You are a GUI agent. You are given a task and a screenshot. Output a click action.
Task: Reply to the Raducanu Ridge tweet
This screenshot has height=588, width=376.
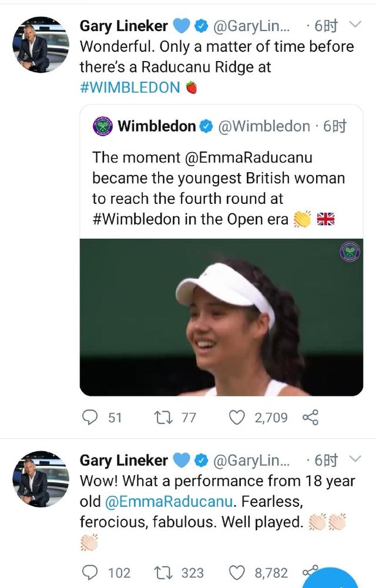(x=89, y=417)
